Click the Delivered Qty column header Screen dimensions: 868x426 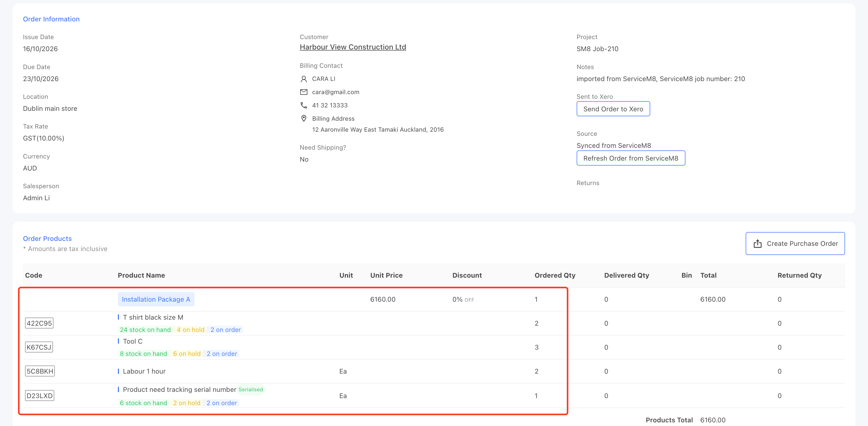[626, 276]
